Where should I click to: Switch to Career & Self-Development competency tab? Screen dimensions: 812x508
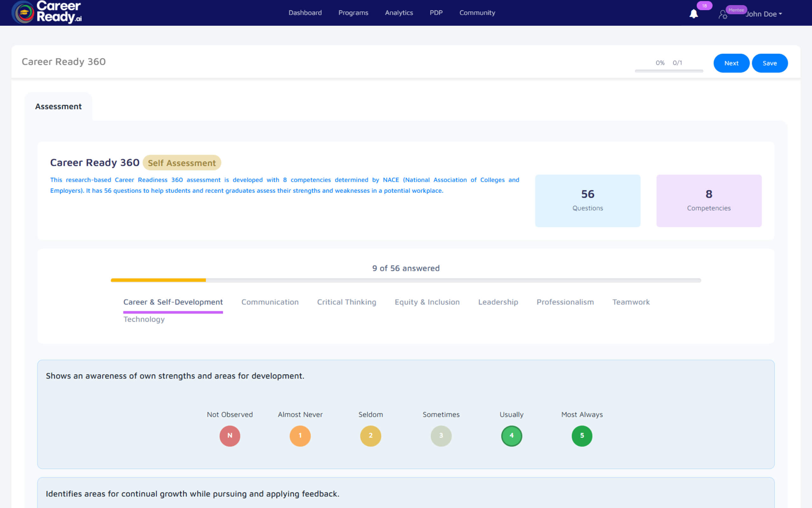173,302
